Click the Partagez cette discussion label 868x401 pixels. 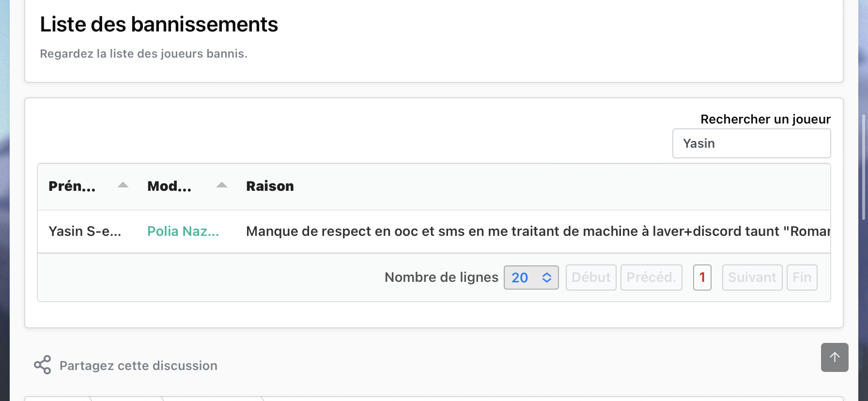(x=139, y=366)
